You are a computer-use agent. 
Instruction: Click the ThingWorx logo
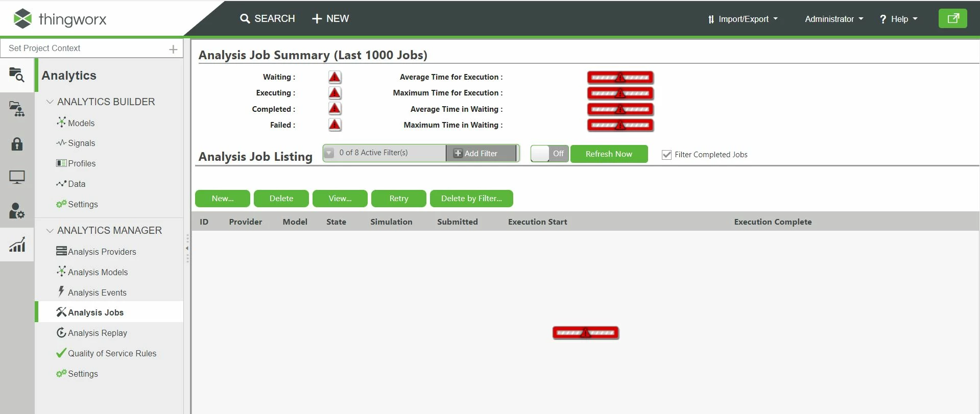click(60, 19)
